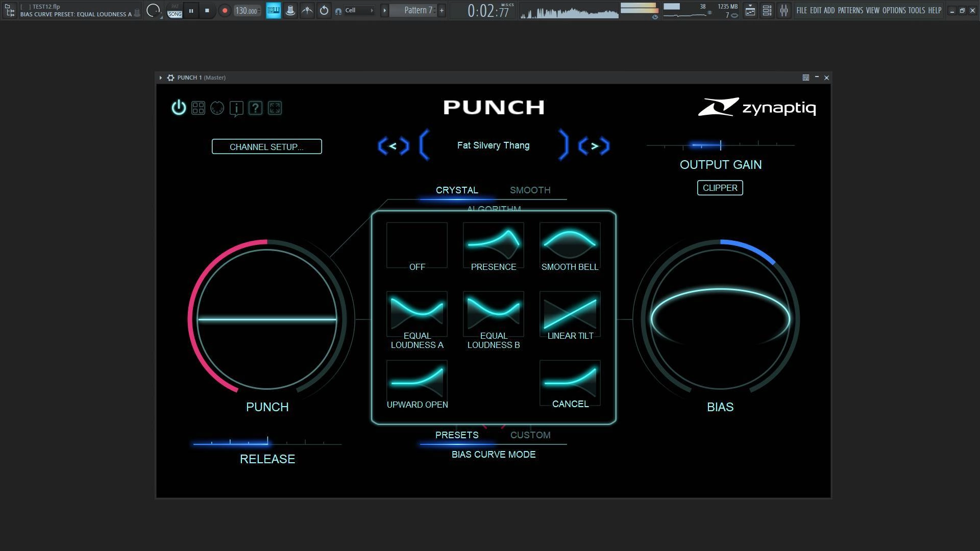Adjust the OUTPUT GAIN slider
980x551 pixels.
point(720,145)
